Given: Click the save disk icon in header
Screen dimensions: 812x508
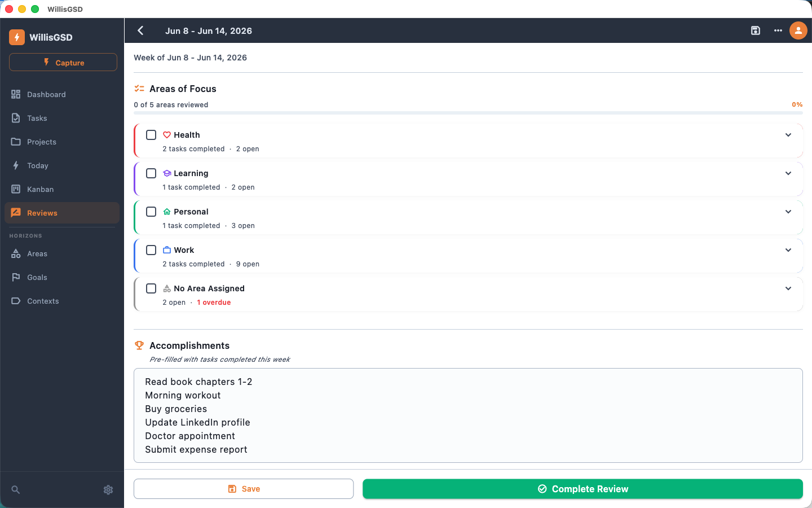Looking at the screenshot, I should pyautogui.click(x=756, y=30).
